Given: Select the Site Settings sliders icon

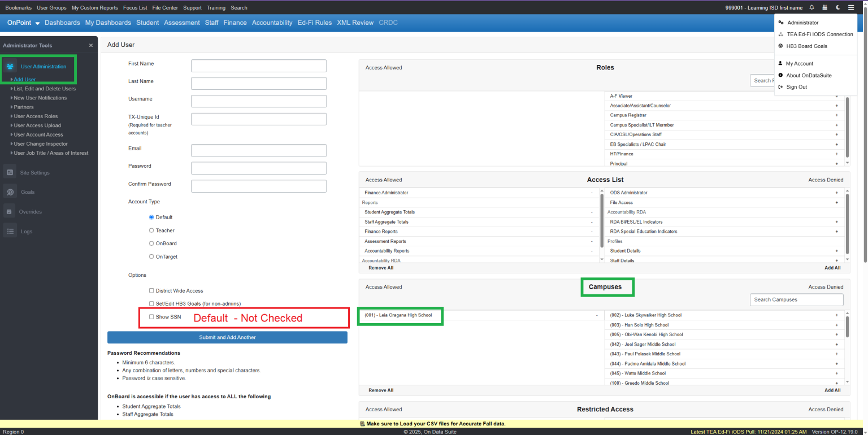Looking at the screenshot, I should click(9, 172).
